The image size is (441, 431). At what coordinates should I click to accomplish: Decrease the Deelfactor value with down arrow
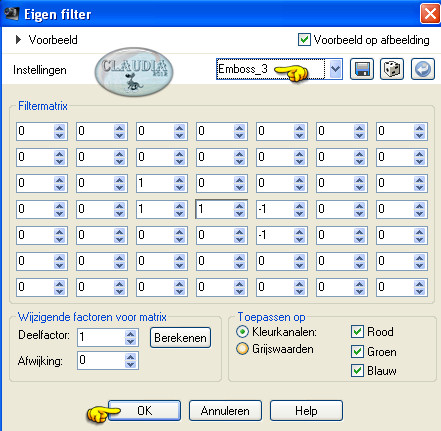[131, 342]
